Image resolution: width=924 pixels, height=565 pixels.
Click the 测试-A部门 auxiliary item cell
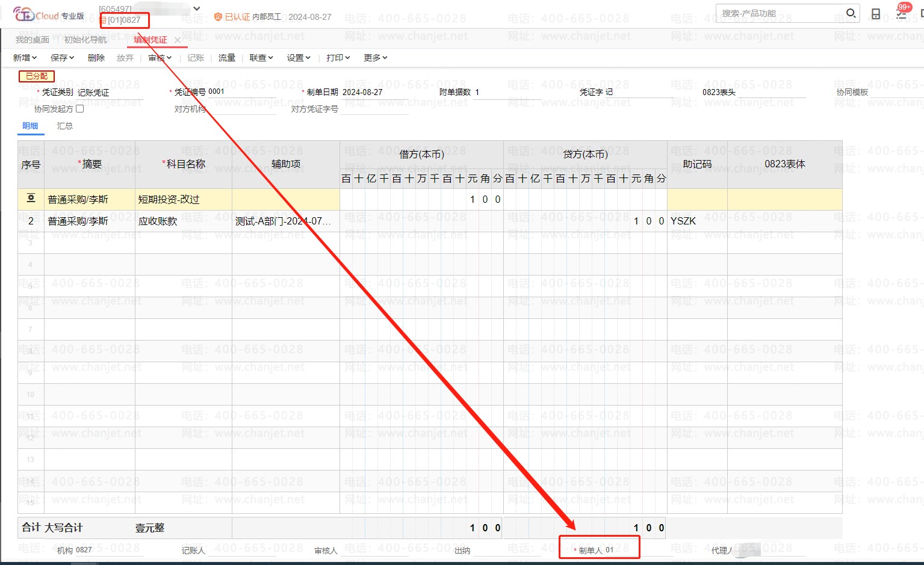[286, 221]
